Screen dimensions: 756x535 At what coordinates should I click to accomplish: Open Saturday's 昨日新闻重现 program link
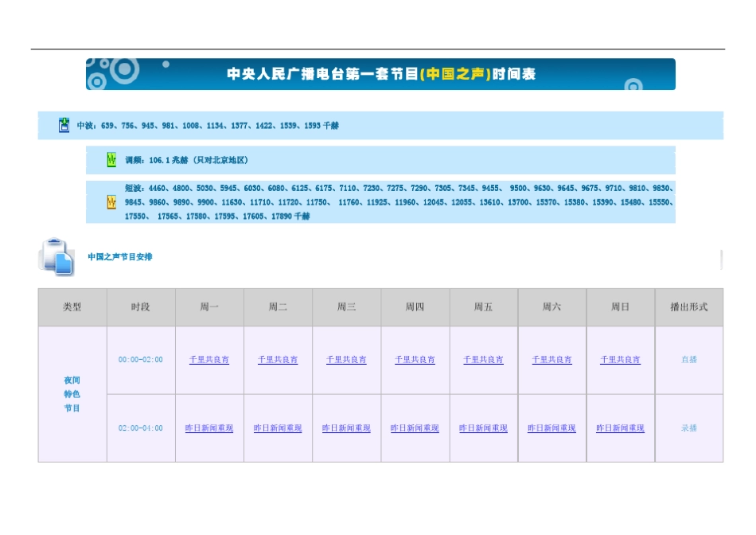pyautogui.click(x=551, y=428)
